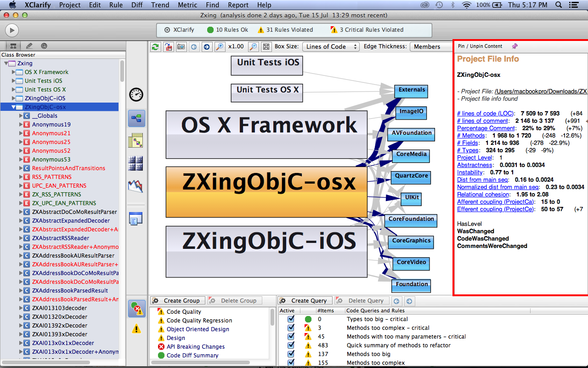Open the Project menu
This screenshot has height=368, width=588.
[69, 5]
